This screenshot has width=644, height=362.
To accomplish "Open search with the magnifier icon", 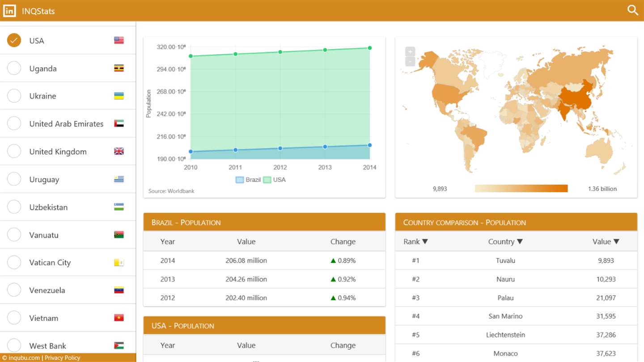I will click(633, 10).
